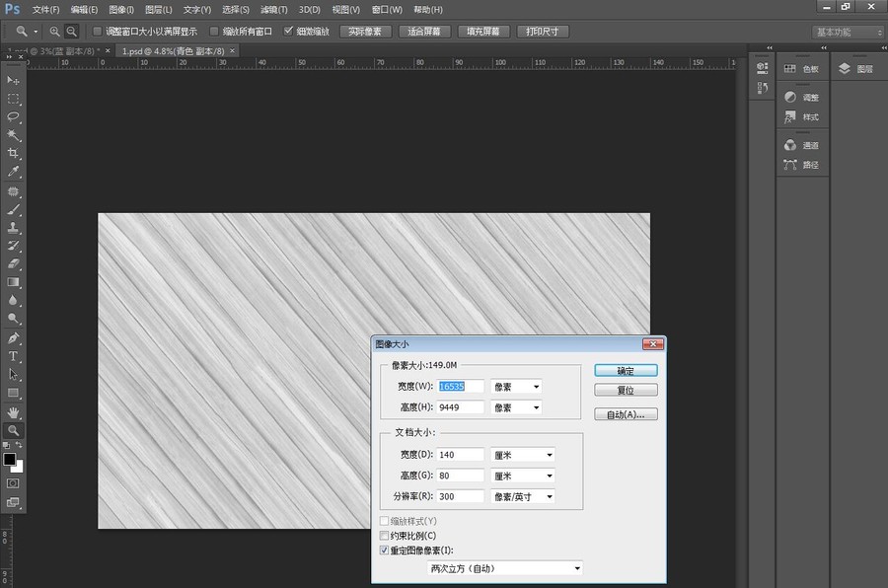Click the zoom-out magnifier in options bar
Viewport: 888px width, 588px height.
tap(71, 32)
